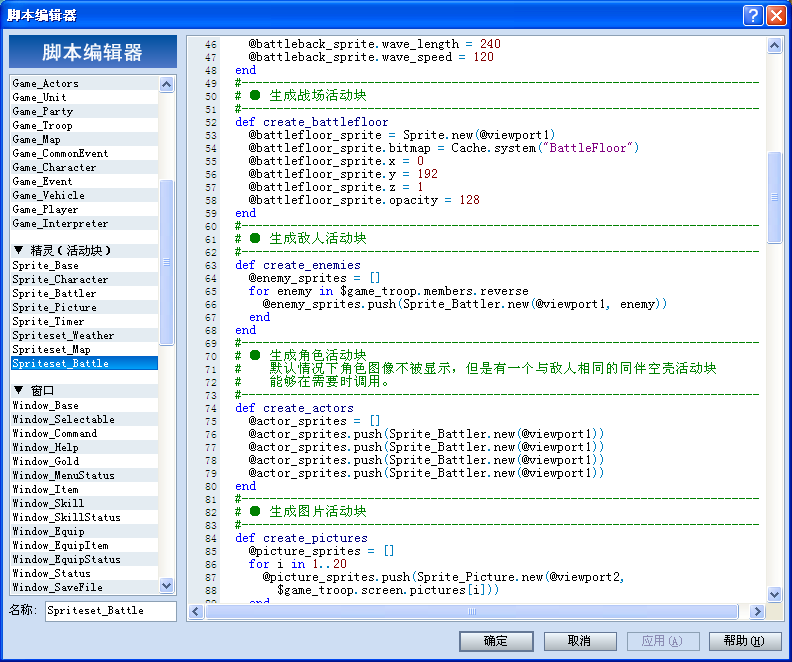
Task: Choose Spriteset_Weather script
Action: point(84,335)
